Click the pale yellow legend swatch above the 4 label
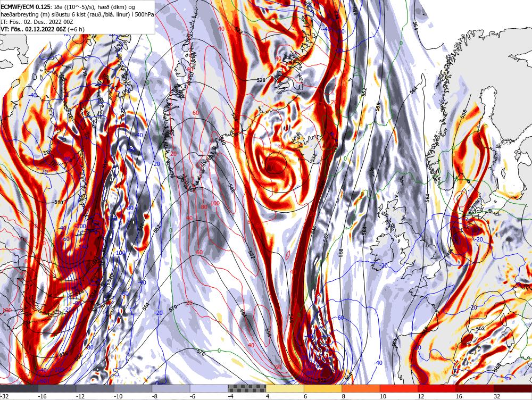The height and width of the screenshot is (400, 532). (x=285, y=388)
